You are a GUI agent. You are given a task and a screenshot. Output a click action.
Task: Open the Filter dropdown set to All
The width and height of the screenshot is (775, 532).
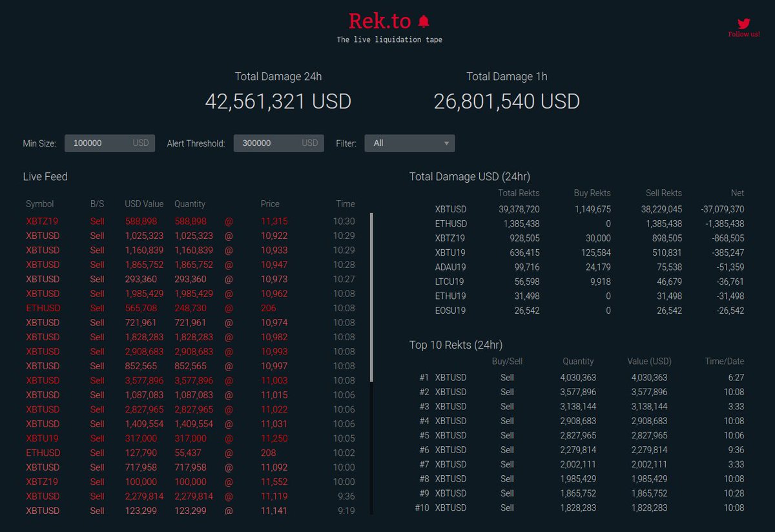[x=409, y=143]
